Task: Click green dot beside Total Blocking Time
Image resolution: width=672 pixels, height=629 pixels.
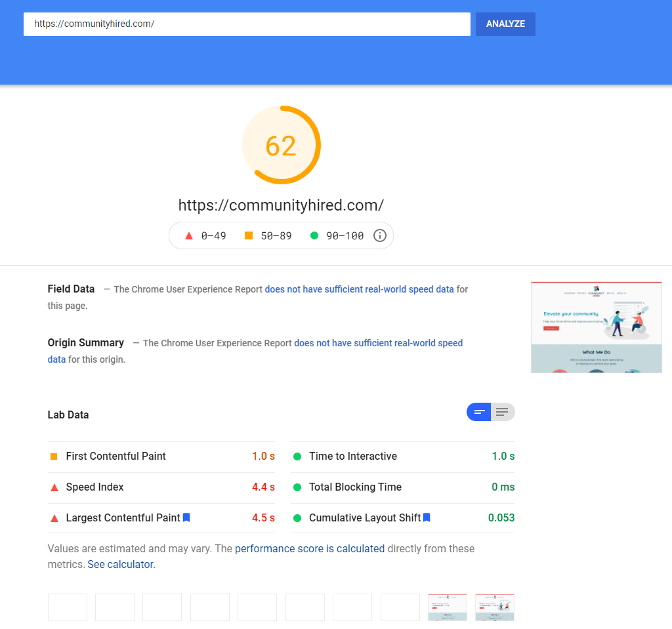Action: pos(297,487)
